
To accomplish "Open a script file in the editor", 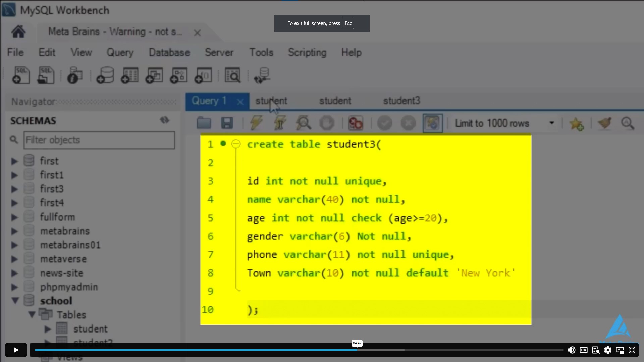I will point(204,123).
